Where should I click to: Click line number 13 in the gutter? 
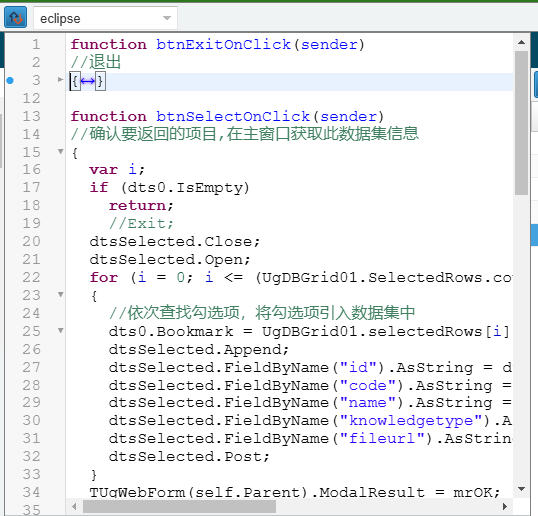pyautogui.click(x=32, y=116)
